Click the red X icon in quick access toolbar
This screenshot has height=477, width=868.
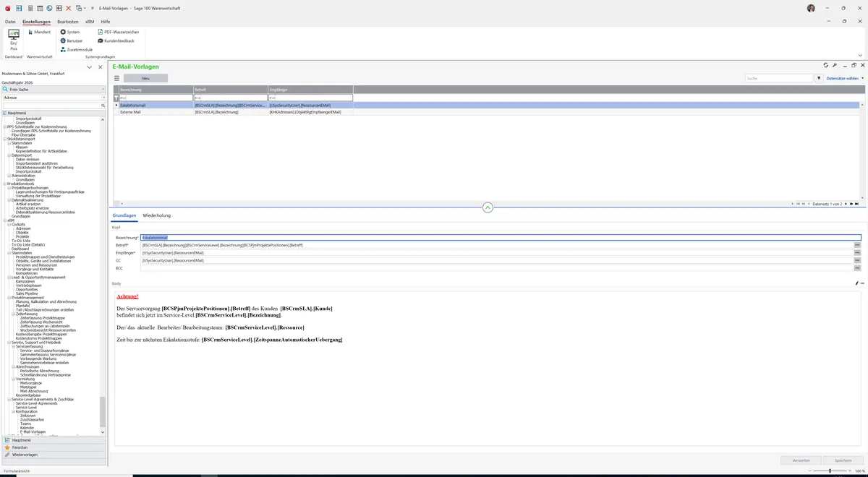pos(68,7)
